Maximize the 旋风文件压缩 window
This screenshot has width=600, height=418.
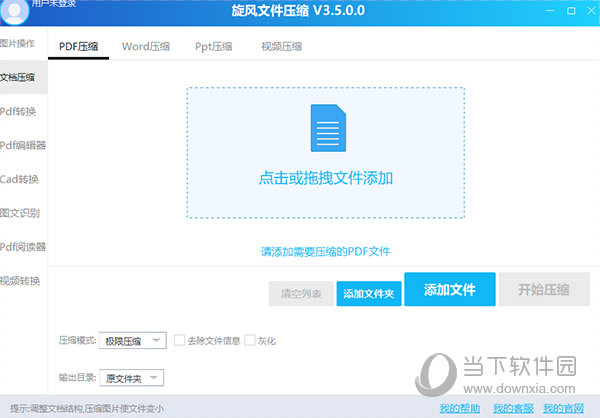[571, 11]
